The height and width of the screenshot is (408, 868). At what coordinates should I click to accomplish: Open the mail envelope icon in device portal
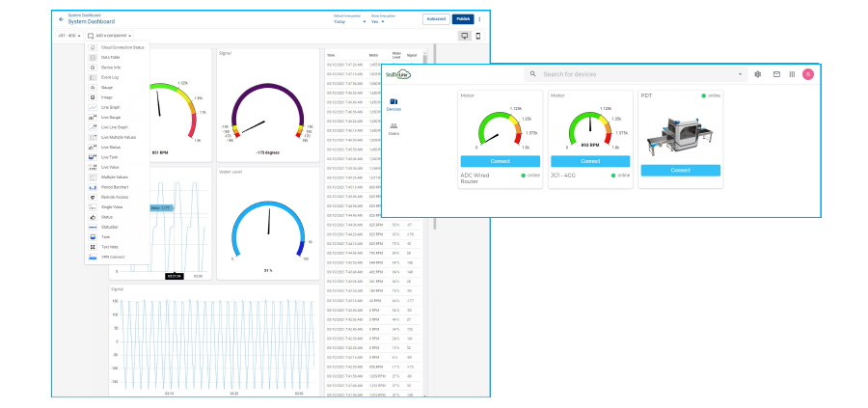776,74
